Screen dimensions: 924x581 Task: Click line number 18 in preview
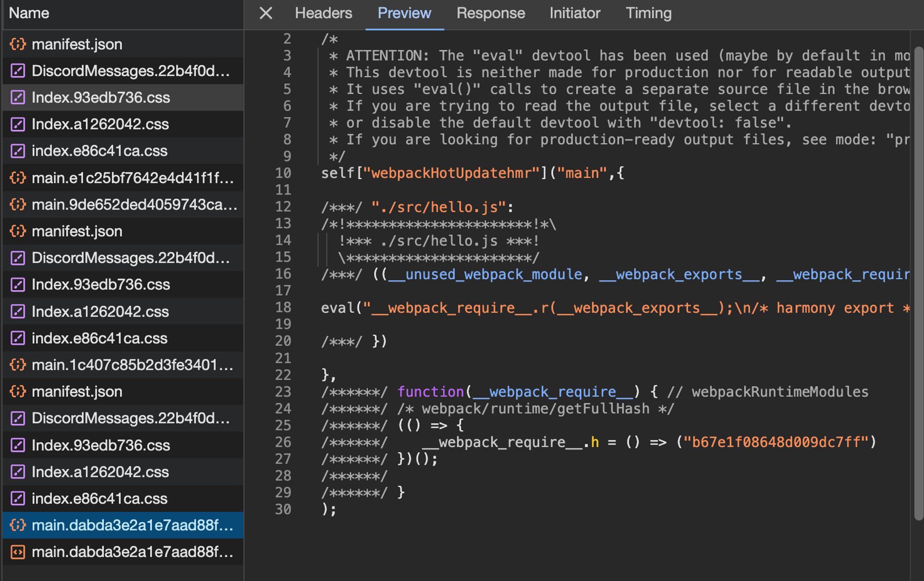pos(283,308)
